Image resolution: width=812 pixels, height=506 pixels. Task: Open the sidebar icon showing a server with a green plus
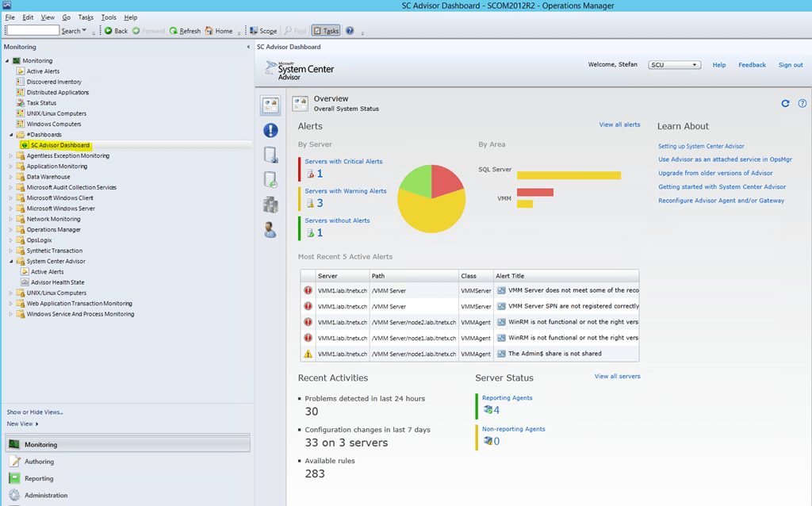[x=270, y=180]
